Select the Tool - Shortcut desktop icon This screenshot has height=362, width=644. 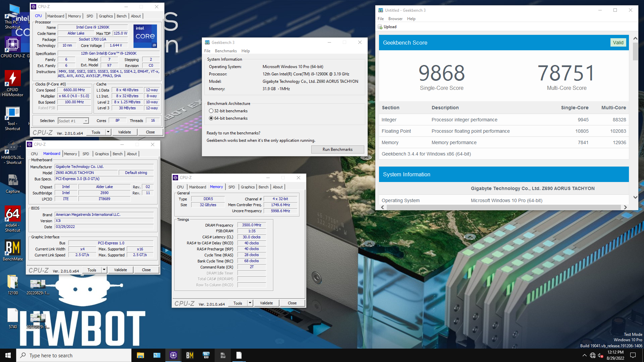point(13,119)
